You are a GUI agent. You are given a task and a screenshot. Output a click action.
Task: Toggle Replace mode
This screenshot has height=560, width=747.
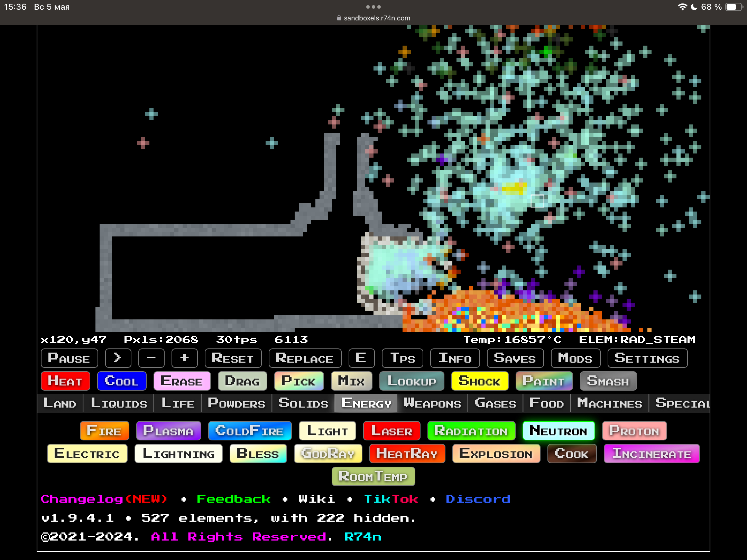coord(305,358)
